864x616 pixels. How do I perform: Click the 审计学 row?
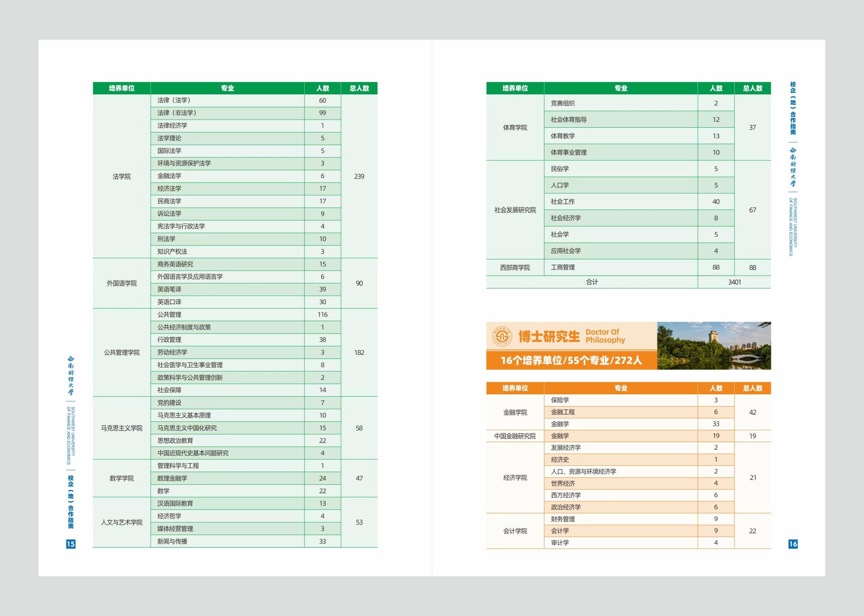[x=639, y=543]
